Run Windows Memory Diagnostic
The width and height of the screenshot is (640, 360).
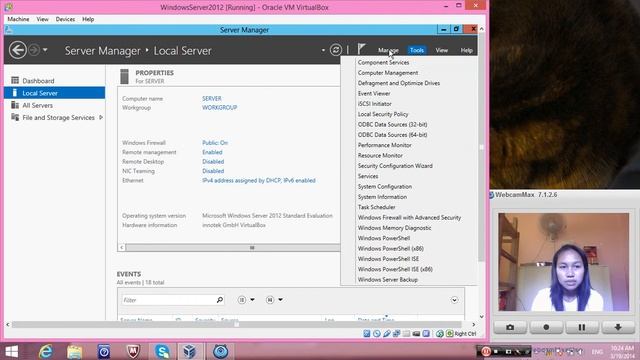click(394, 228)
